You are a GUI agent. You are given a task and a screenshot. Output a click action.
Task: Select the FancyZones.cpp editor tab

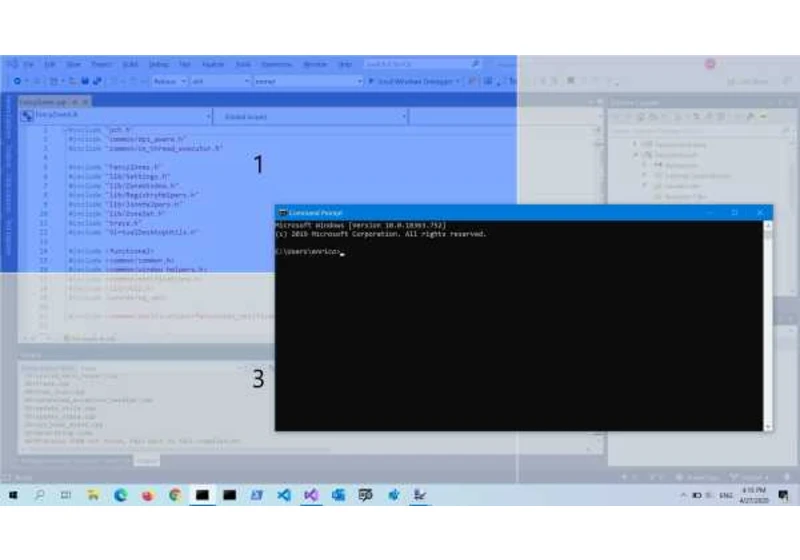coord(55,102)
